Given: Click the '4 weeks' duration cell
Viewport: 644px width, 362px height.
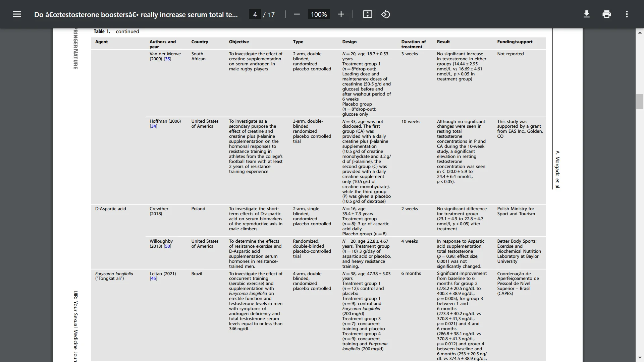Looking at the screenshot, I should [x=410, y=241].
